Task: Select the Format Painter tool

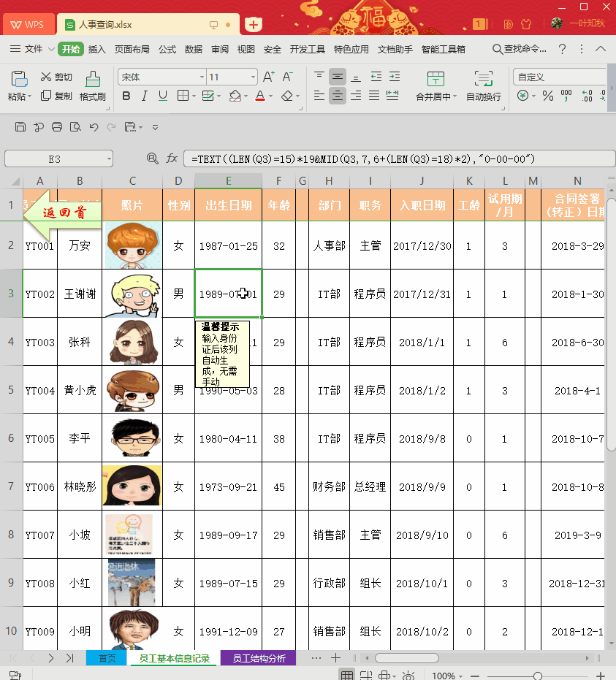Action: [92, 86]
